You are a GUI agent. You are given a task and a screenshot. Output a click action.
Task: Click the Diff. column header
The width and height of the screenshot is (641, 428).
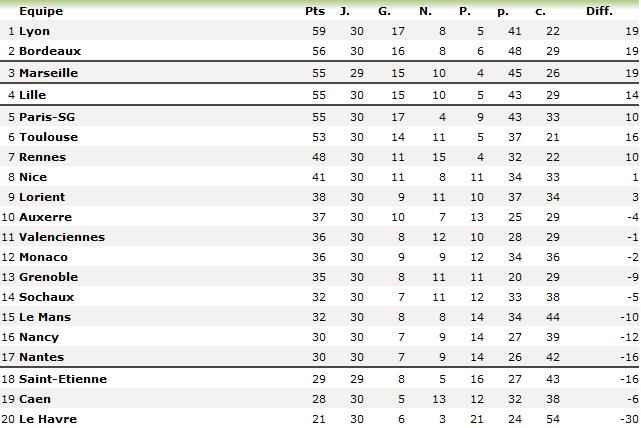point(599,11)
